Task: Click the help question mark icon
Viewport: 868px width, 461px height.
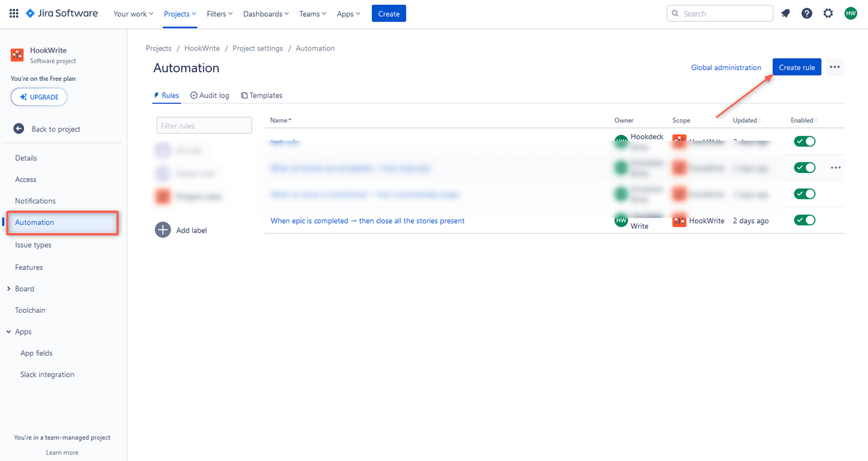Action: pyautogui.click(x=807, y=13)
